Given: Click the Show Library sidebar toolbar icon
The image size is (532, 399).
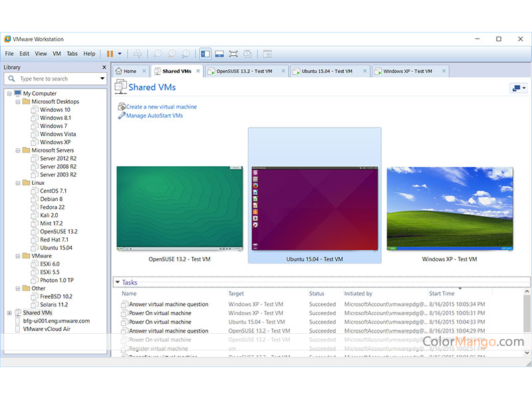Looking at the screenshot, I should (205, 53).
